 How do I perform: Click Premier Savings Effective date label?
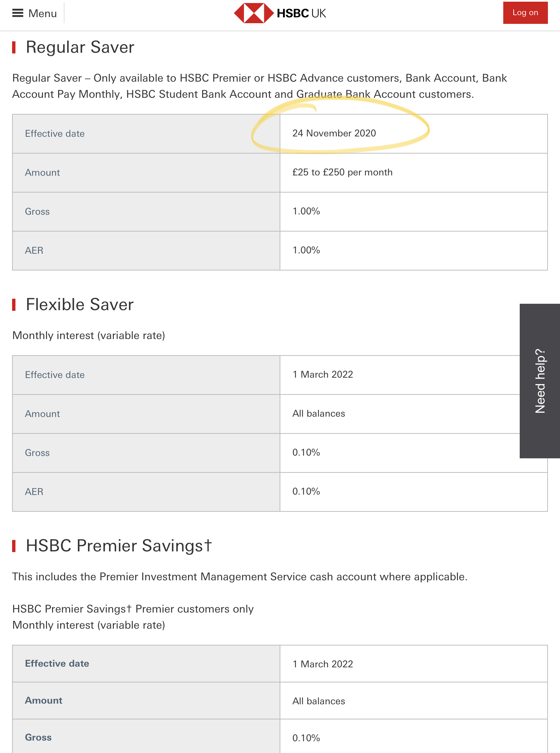click(57, 664)
